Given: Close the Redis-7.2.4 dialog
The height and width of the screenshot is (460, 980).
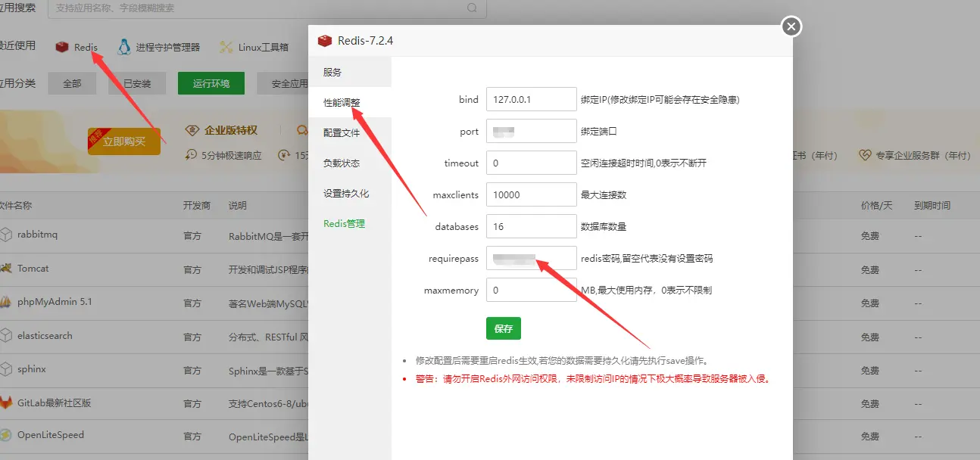Looking at the screenshot, I should click(791, 27).
